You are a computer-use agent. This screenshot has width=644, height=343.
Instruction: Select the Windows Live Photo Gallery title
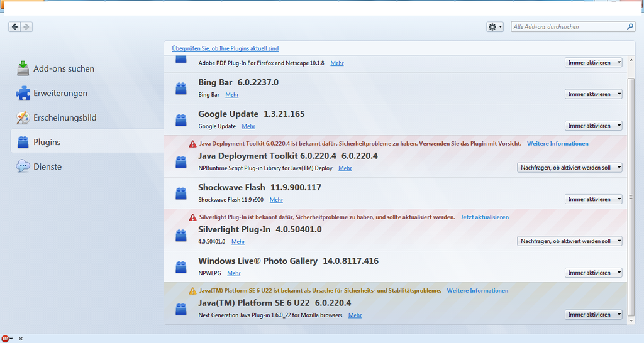[x=288, y=261]
